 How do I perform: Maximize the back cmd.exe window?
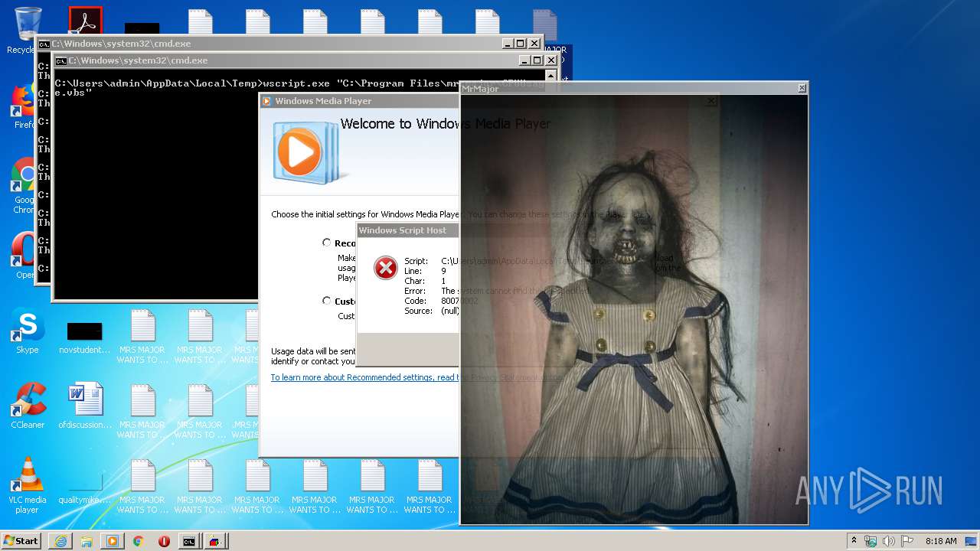(x=521, y=44)
